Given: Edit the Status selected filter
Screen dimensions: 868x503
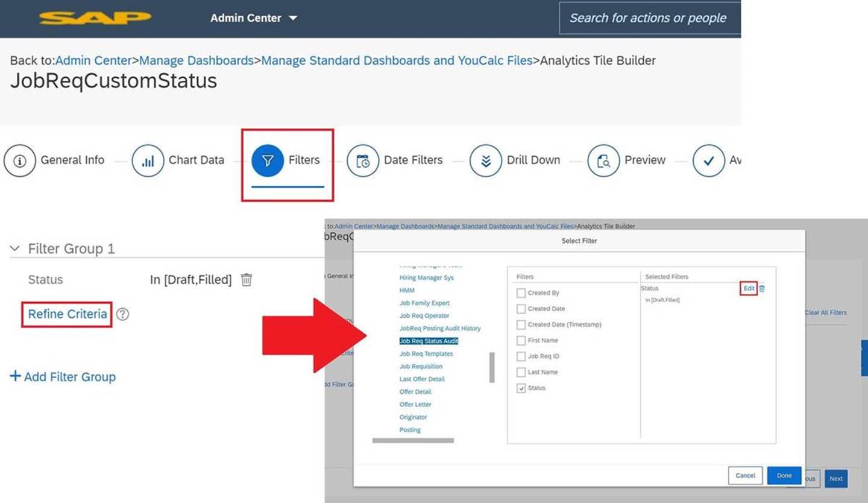Looking at the screenshot, I should coord(749,288).
